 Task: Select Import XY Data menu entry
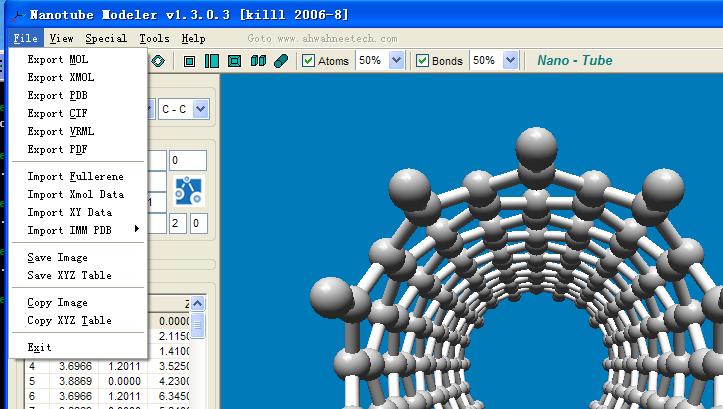[78, 213]
